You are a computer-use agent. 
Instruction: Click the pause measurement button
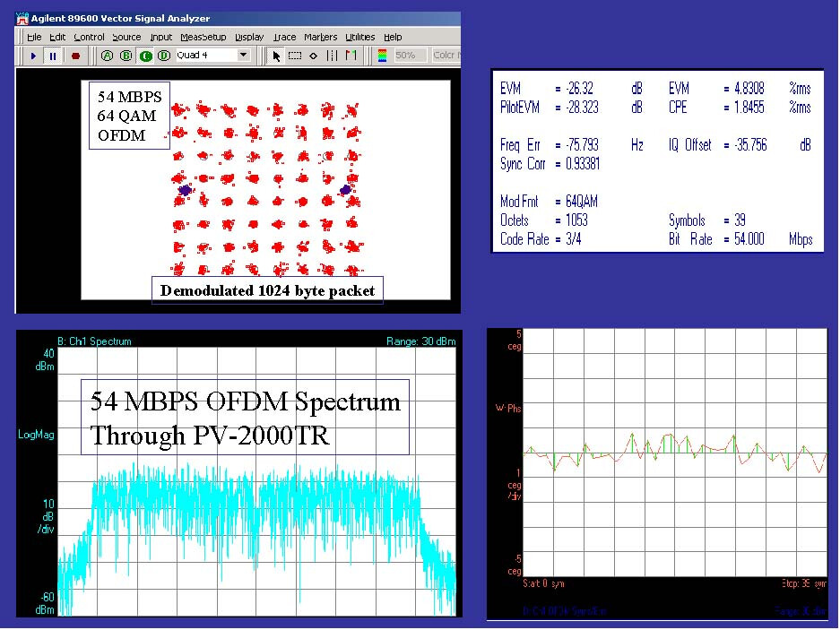coord(53,56)
